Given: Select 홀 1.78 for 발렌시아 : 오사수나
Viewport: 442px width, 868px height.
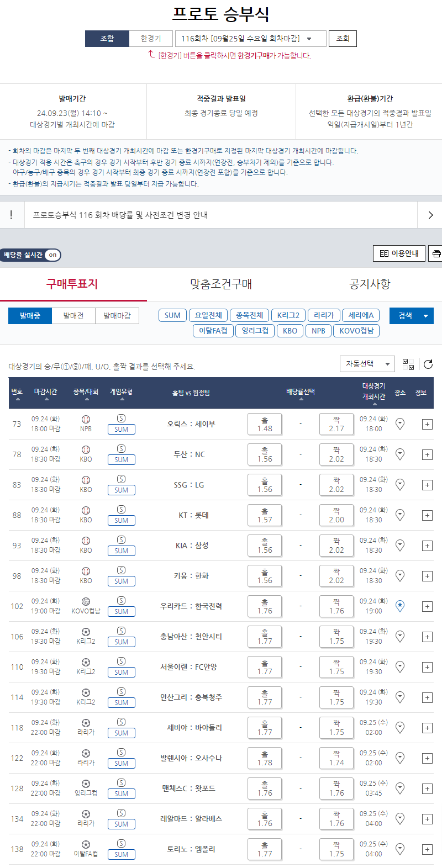Looking at the screenshot, I should pos(265,758).
